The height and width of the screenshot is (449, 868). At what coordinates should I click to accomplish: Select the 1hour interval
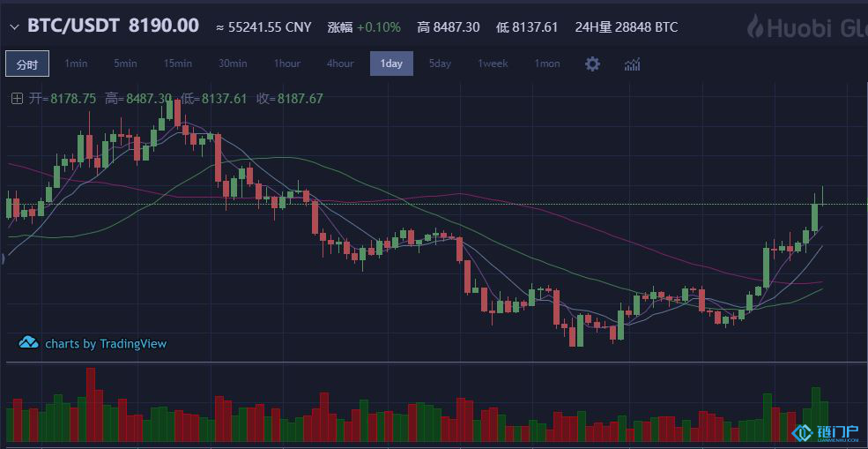point(286,64)
